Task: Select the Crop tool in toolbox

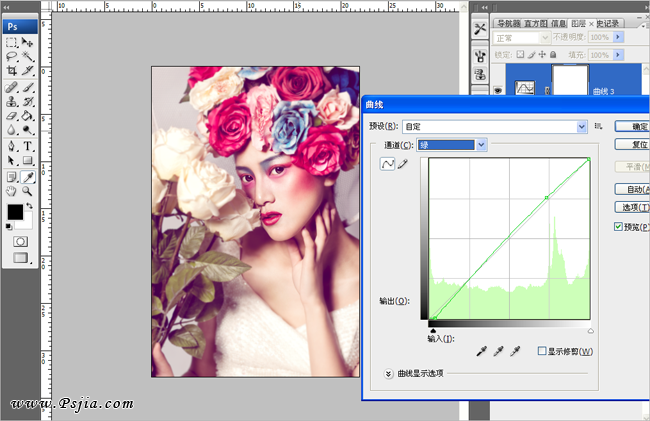Action: (x=12, y=71)
